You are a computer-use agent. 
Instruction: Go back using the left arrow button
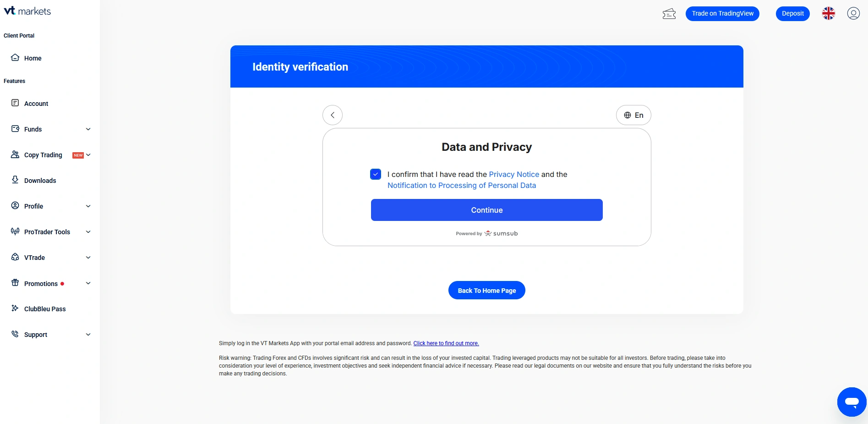click(x=333, y=115)
